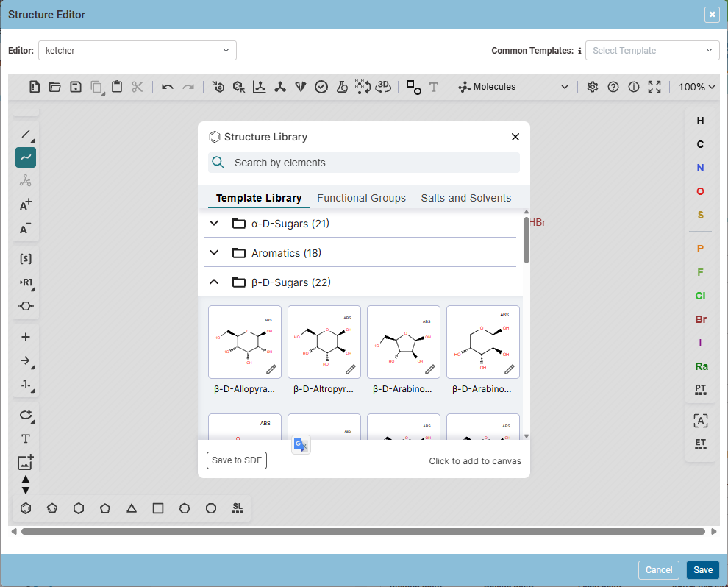Select the Benzene ring template
Screen dimensions: 728x587
tap(26, 508)
